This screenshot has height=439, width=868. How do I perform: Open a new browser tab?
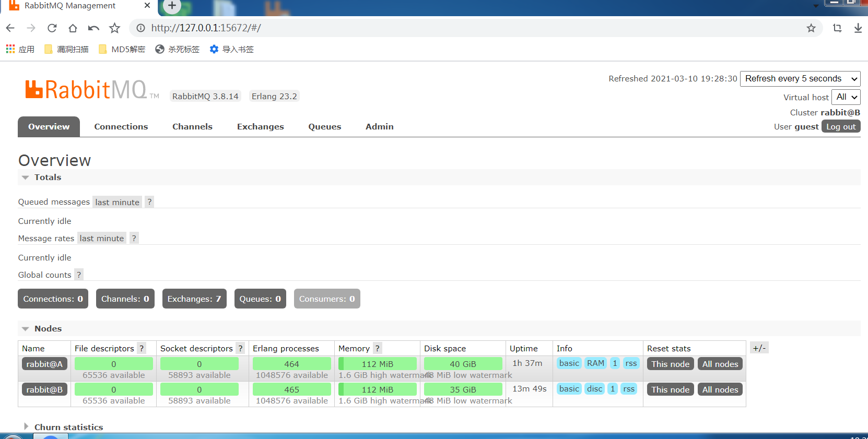click(x=172, y=6)
